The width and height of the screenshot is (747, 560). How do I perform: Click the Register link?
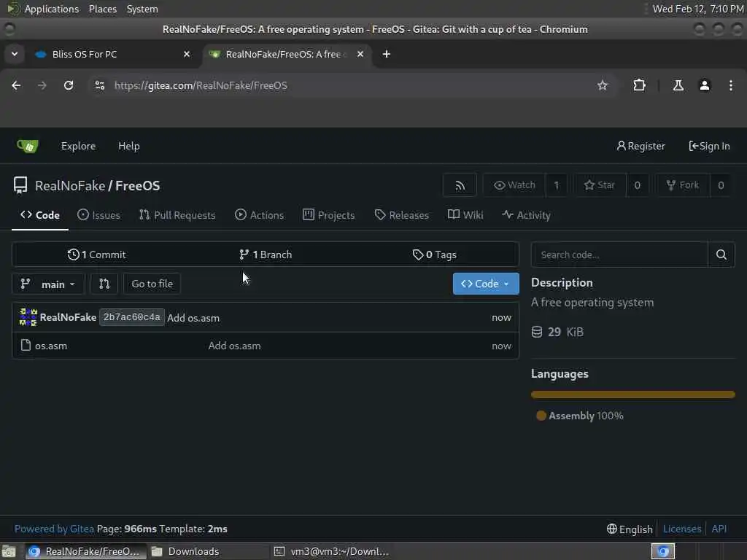click(640, 146)
